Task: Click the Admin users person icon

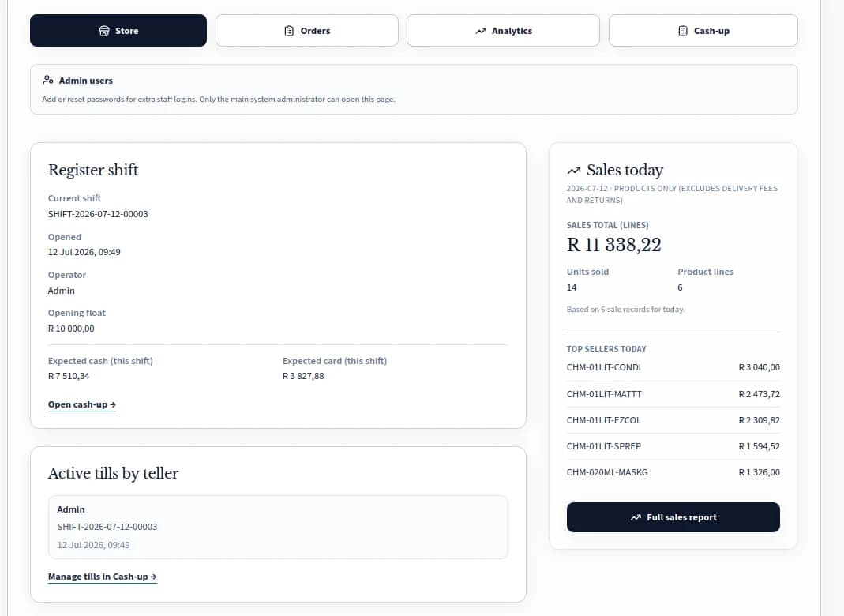Action: coord(48,80)
